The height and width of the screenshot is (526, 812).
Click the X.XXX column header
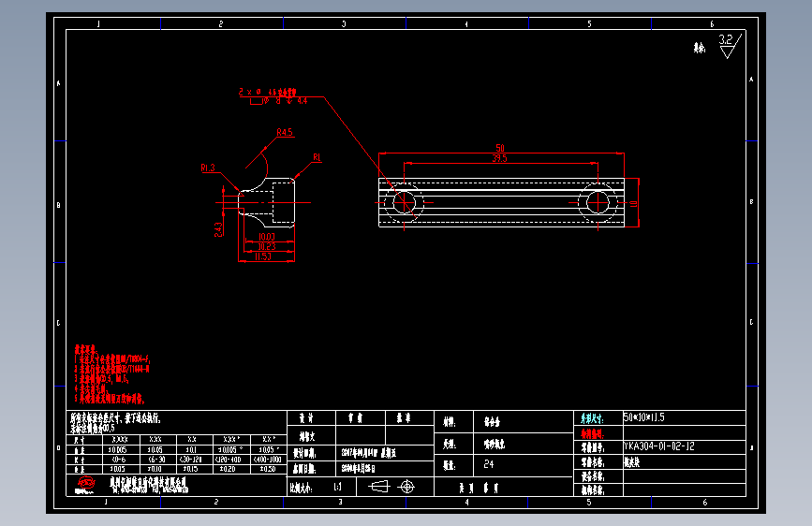click(x=120, y=440)
